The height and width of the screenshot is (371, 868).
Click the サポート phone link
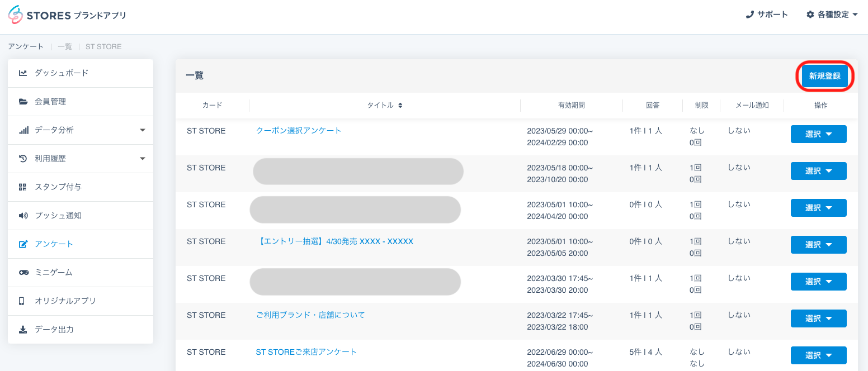pyautogui.click(x=767, y=15)
